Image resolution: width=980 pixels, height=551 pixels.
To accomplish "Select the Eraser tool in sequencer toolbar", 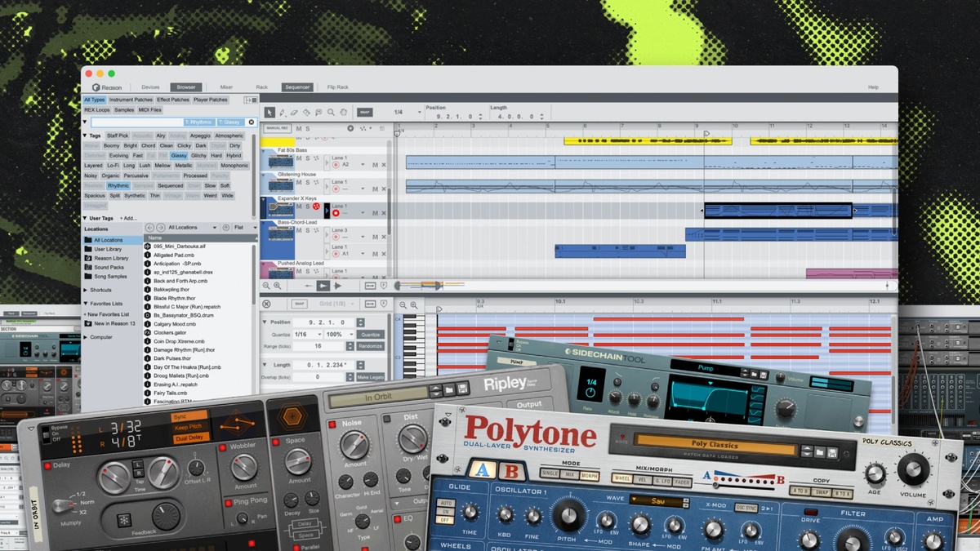I will coord(295,112).
